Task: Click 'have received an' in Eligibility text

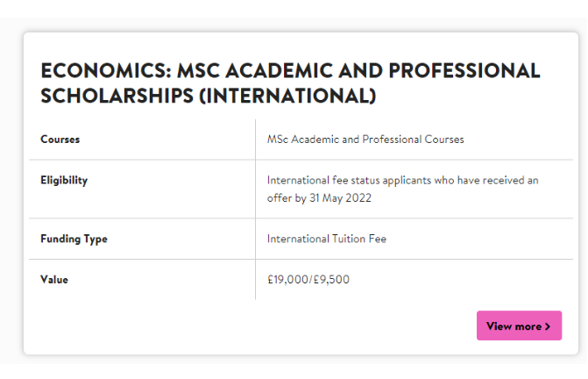Action: [x=500, y=181]
